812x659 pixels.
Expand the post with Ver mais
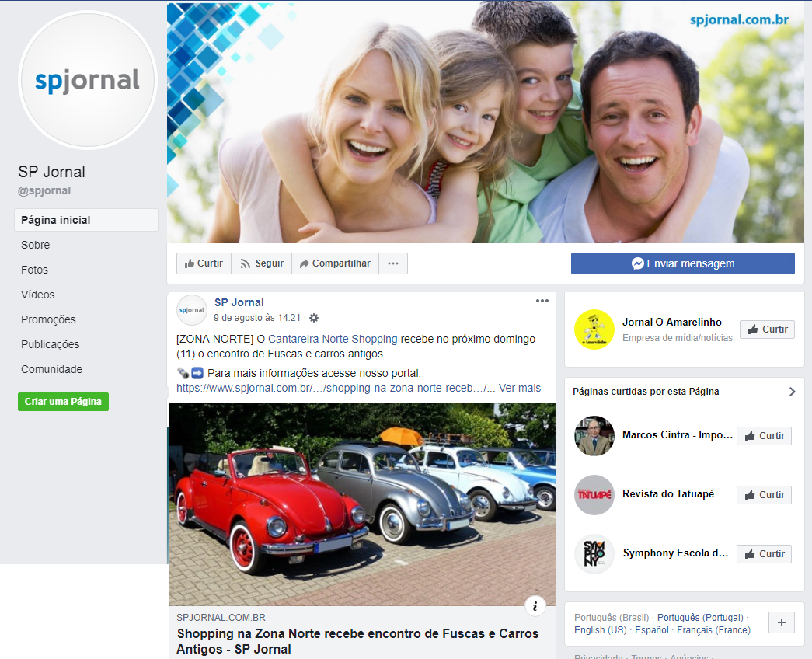[x=519, y=388]
